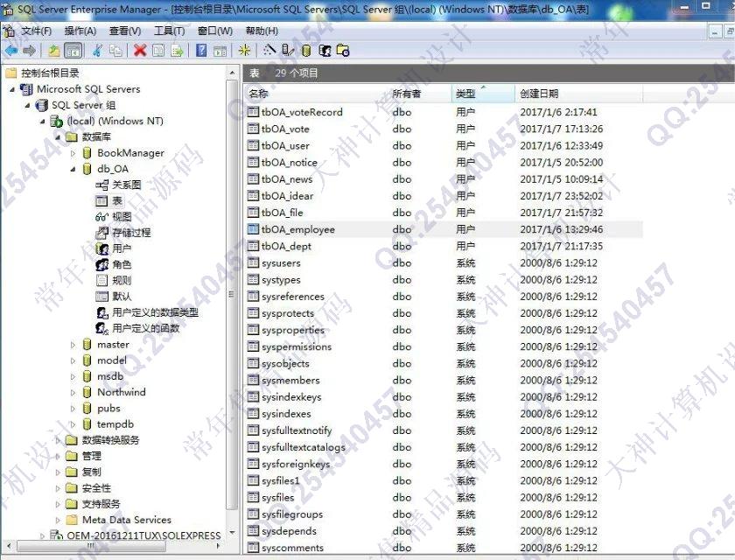The width and height of the screenshot is (735, 560).
Task: Sort by the 类型 column header
Action: click(483, 94)
